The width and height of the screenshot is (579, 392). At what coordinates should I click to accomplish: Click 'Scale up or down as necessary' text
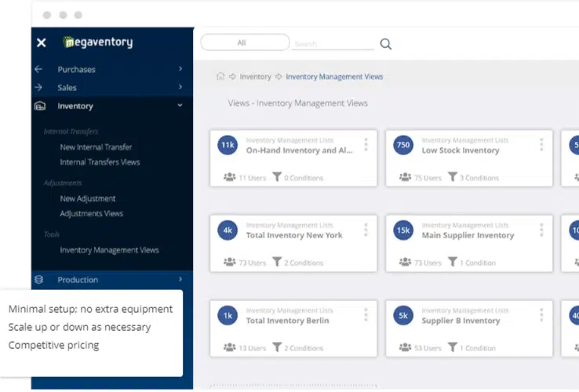click(x=79, y=327)
